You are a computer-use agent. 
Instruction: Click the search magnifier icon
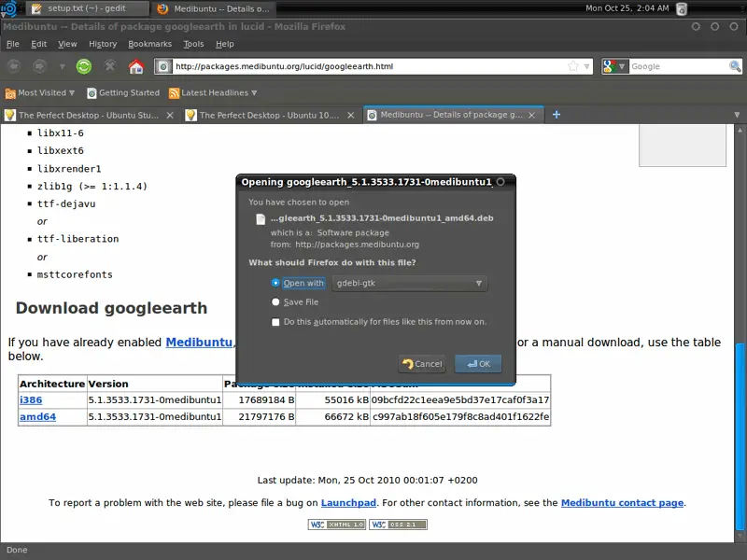point(735,66)
